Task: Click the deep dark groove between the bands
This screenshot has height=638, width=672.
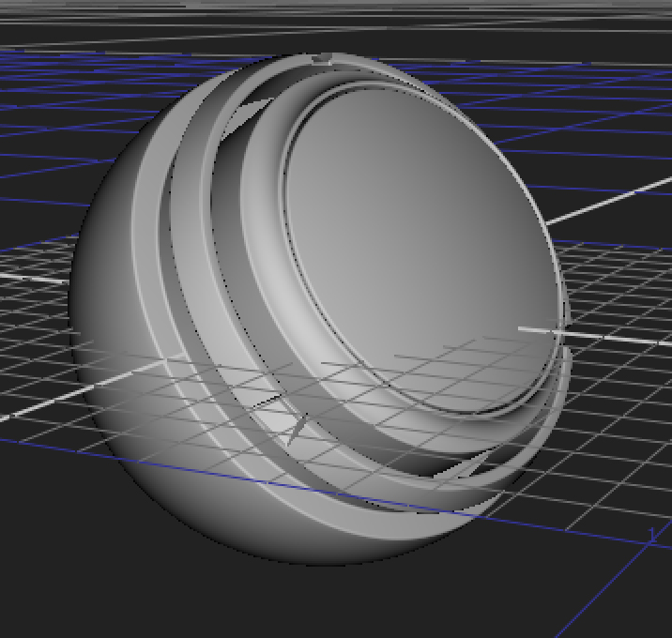Action: point(192,281)
